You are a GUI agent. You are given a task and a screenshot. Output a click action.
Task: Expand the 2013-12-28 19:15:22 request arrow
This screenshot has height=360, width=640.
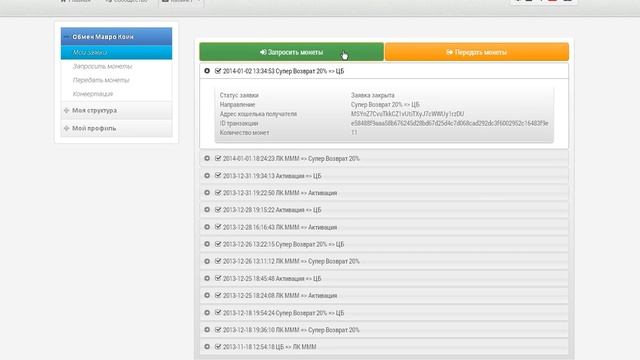click(x=207, y=210)
